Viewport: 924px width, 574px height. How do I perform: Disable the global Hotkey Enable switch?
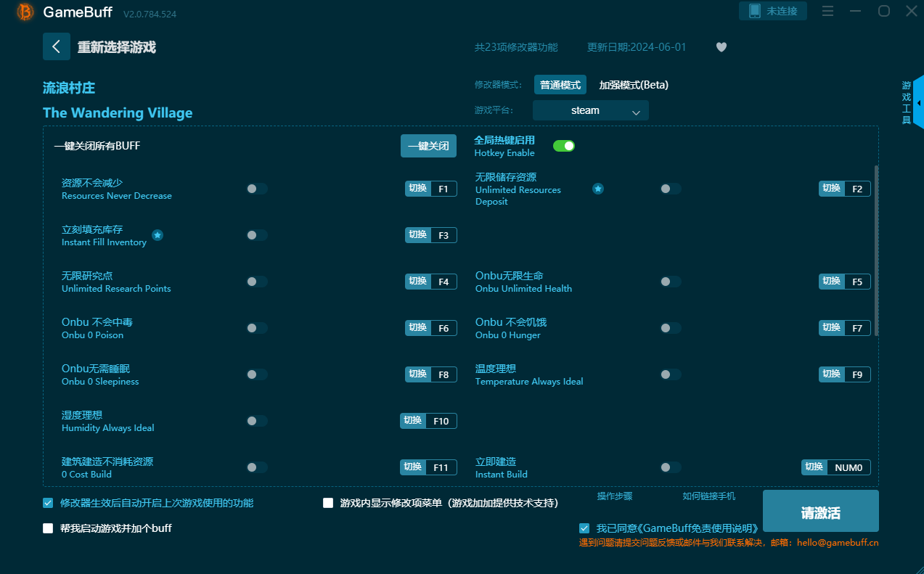(564, 146)
